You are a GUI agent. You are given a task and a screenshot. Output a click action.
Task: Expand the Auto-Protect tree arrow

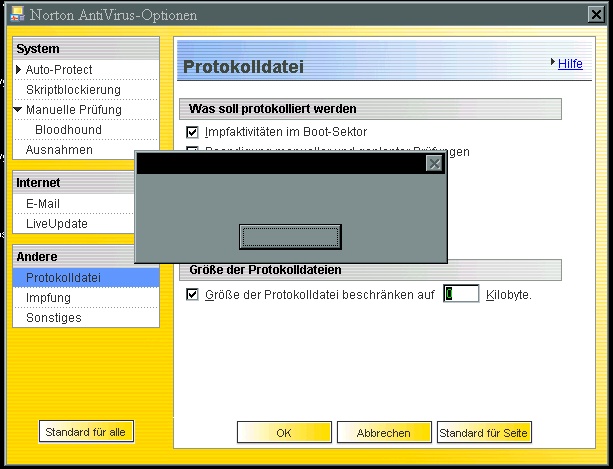tap(18, 70)
